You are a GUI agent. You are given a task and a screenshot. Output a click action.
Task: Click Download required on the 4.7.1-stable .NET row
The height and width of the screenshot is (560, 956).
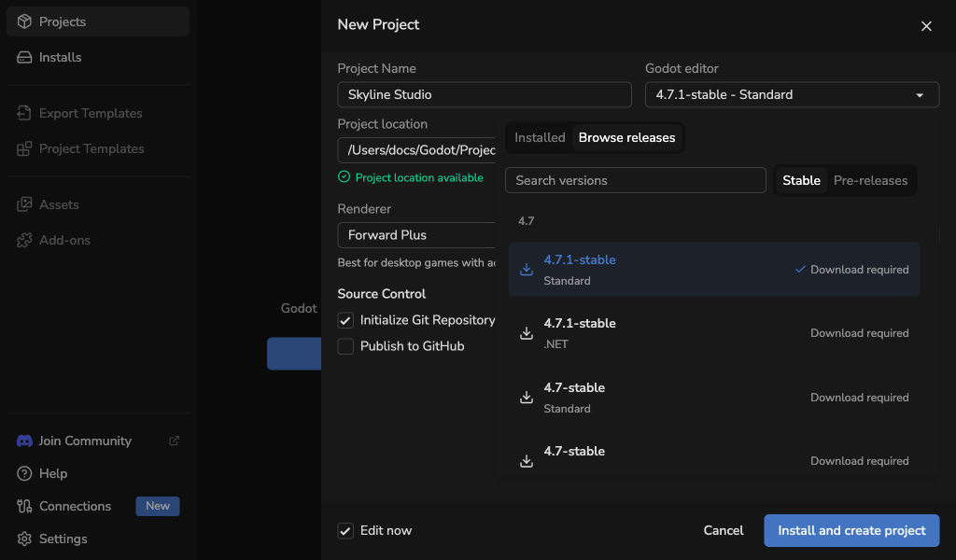tap(859, 333)
